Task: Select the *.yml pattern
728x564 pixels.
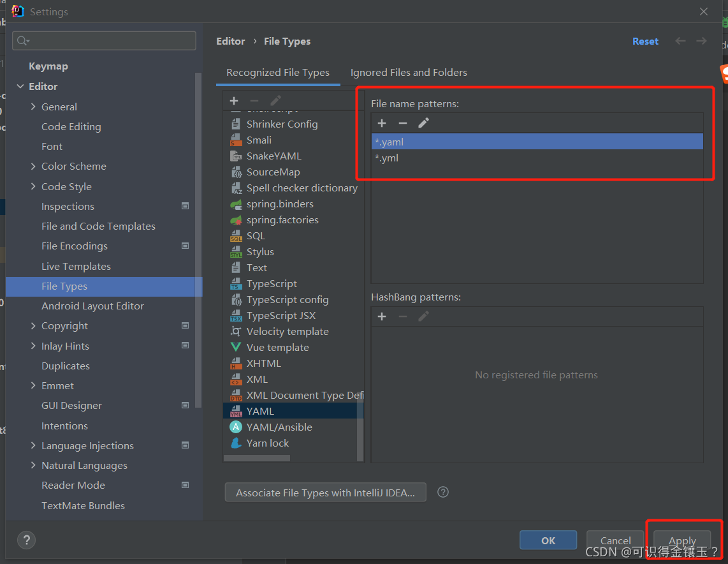Action: (537, 158)
